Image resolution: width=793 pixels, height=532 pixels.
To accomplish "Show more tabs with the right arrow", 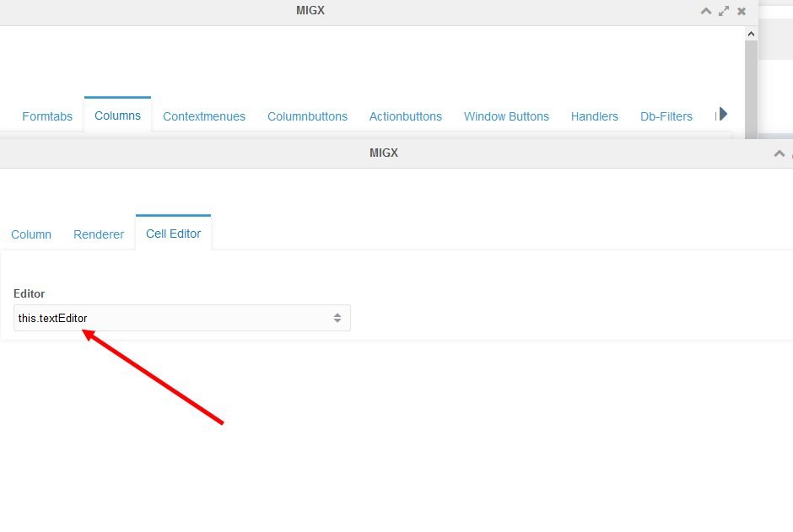I will [723, 114].
